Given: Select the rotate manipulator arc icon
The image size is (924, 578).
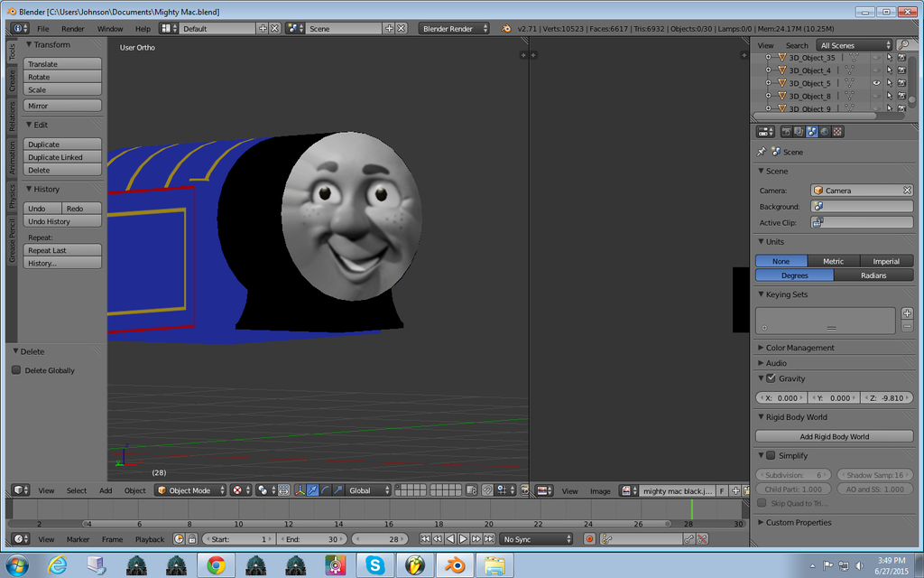Looking at the screenshot, I should (x=325, y=490).
